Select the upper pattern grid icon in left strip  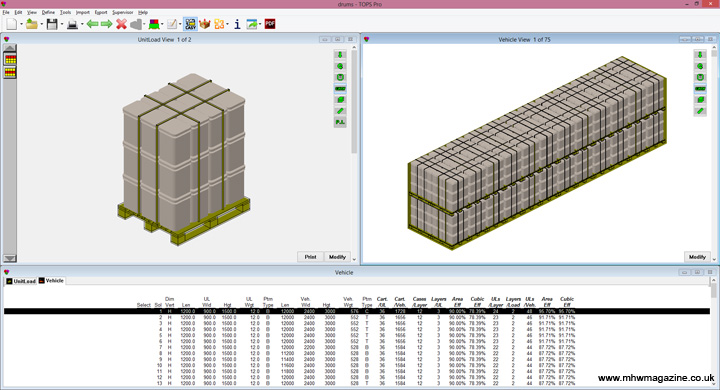[x=10, y=59]
